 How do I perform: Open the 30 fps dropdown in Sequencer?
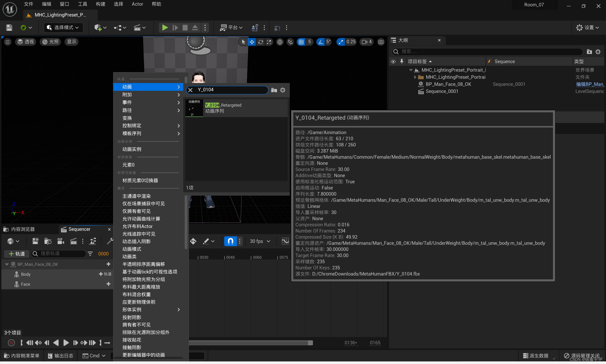(x=259, y=241)
